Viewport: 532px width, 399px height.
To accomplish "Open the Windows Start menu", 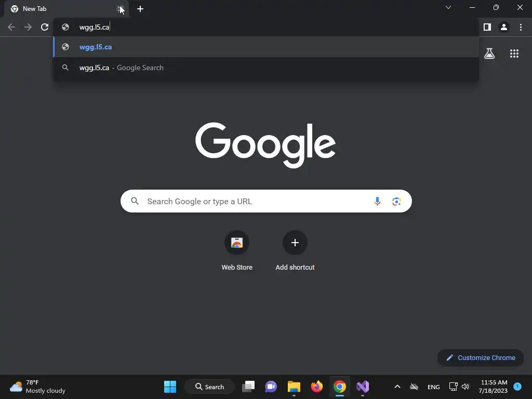I will coord(170,387).
